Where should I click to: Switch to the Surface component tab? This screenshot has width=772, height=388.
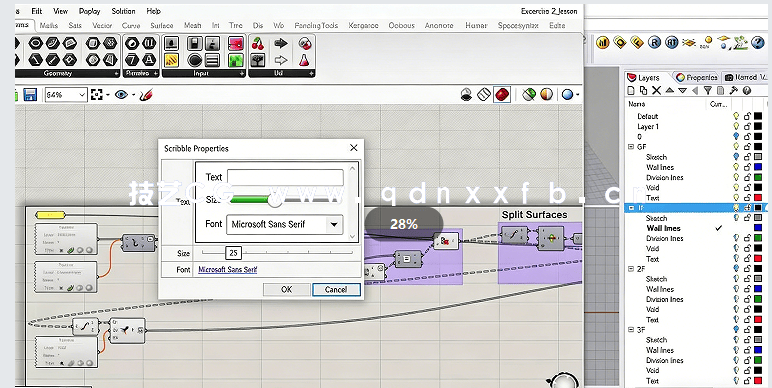point(161,25)
